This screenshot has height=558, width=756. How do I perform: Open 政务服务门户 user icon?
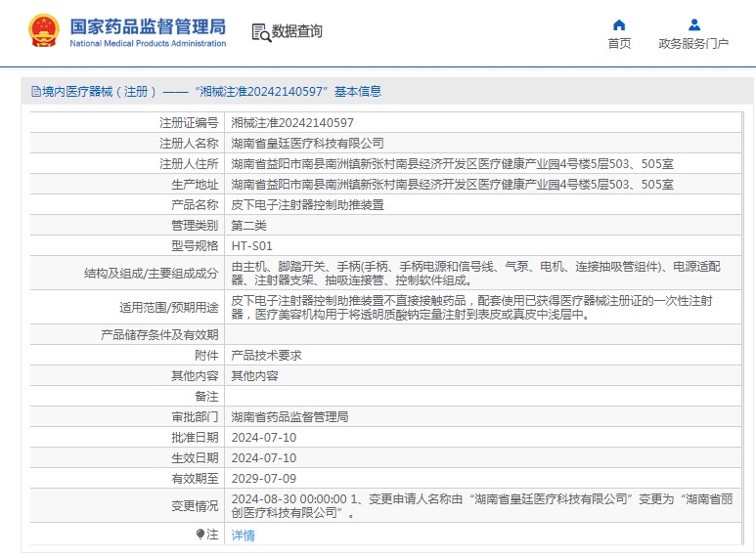click(693, 24)
